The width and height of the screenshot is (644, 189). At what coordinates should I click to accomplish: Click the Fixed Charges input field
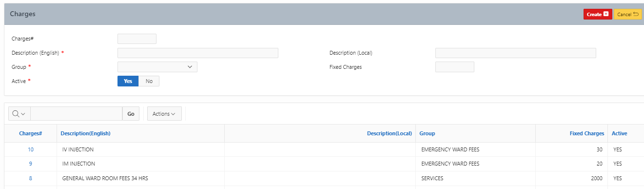455,67
